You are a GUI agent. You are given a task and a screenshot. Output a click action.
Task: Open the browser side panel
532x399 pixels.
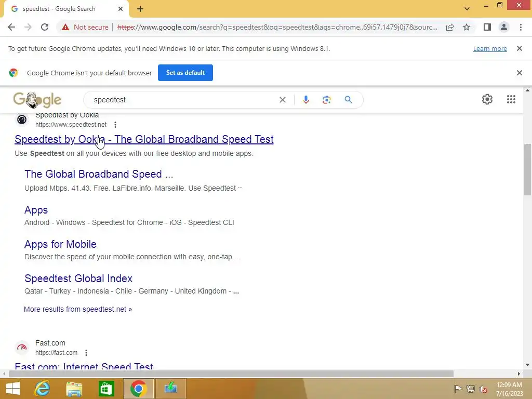[x=487, y=27]
